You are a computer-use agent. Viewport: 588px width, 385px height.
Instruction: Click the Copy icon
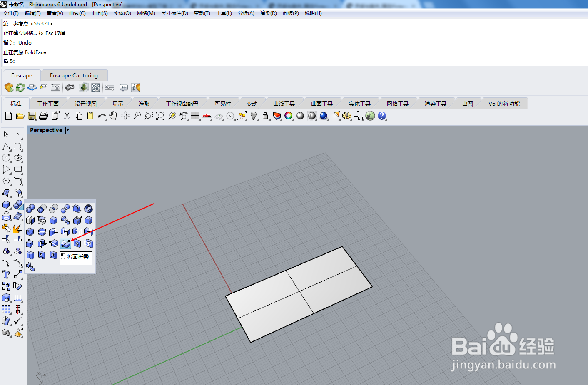[x=79, y=116]
